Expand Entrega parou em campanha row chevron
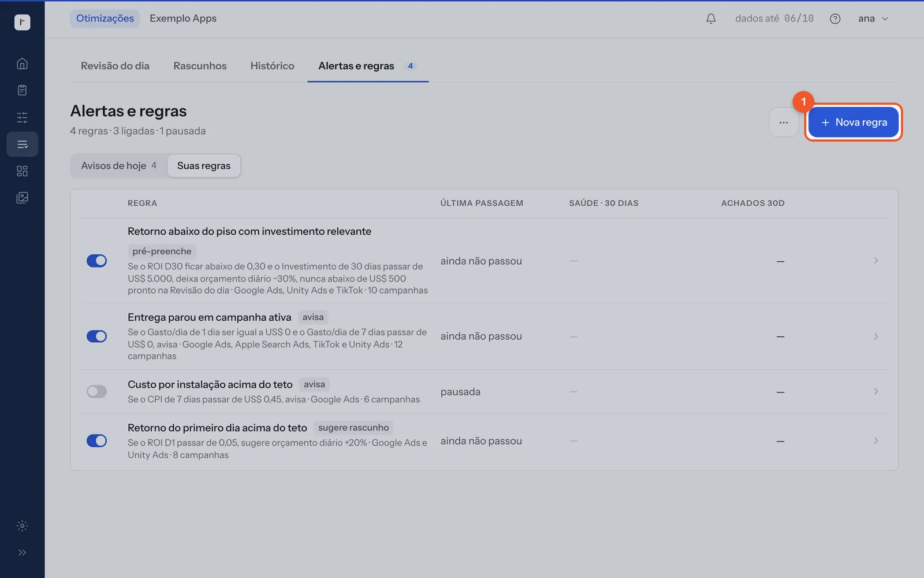 (x=875, y=336)
